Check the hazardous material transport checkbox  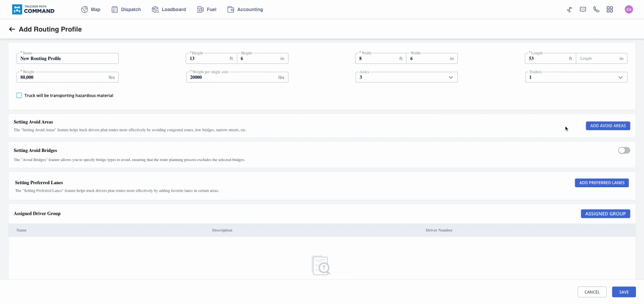pos(19,96)
